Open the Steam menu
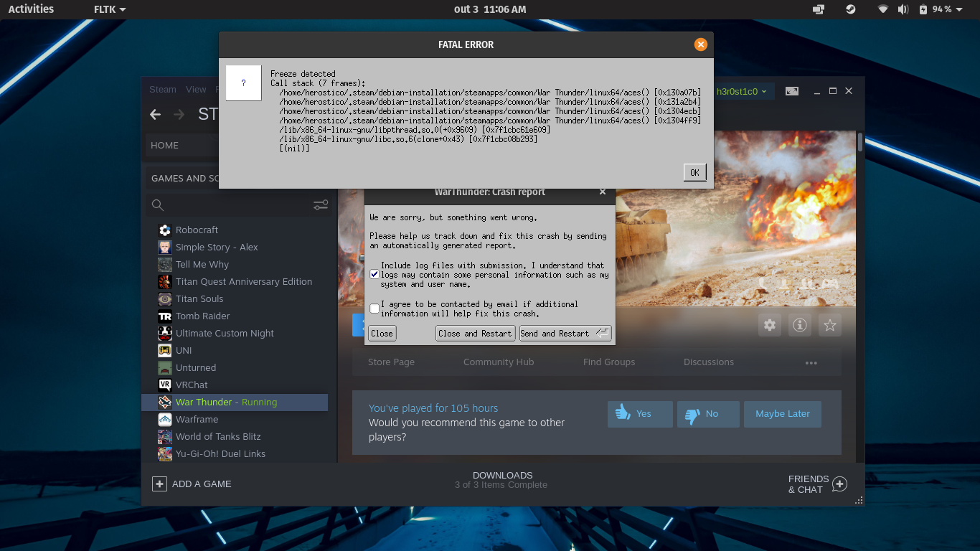Screen dimensions: 980x551 [x=163, y=90]
